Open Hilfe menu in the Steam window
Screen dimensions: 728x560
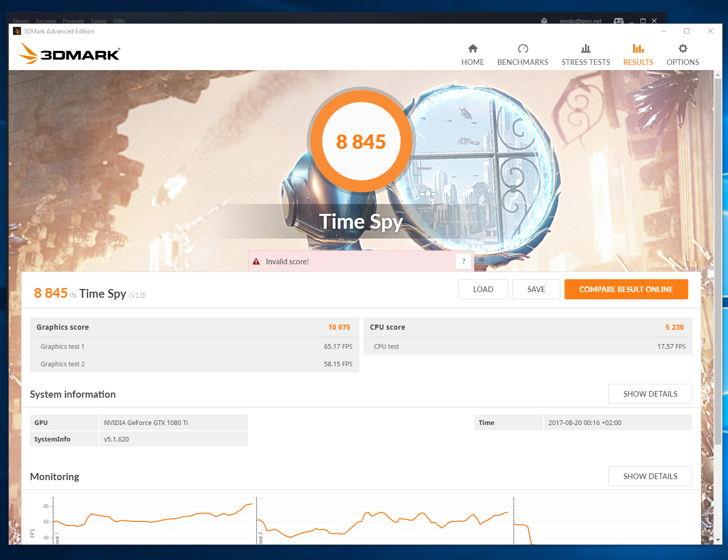tap(119, 21)
